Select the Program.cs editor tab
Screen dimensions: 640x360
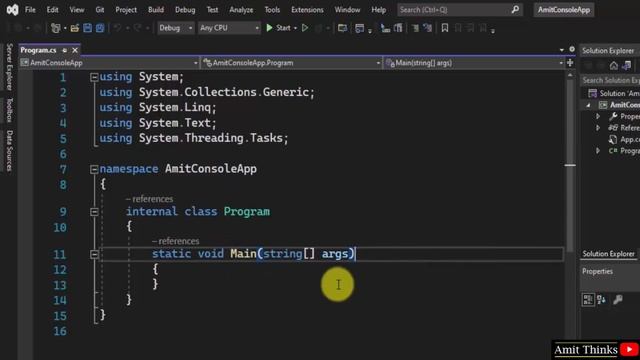pos(38,50)
